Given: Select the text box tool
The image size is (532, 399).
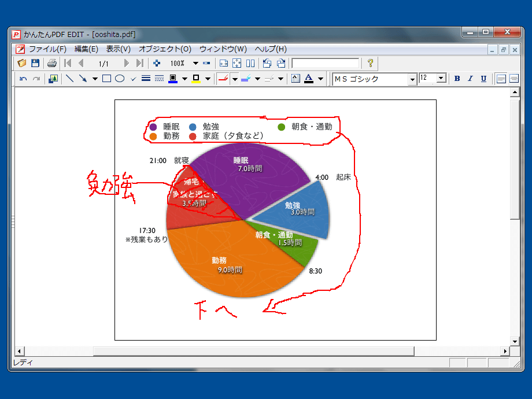Looking at the screenshot, I should coord(295,79).
